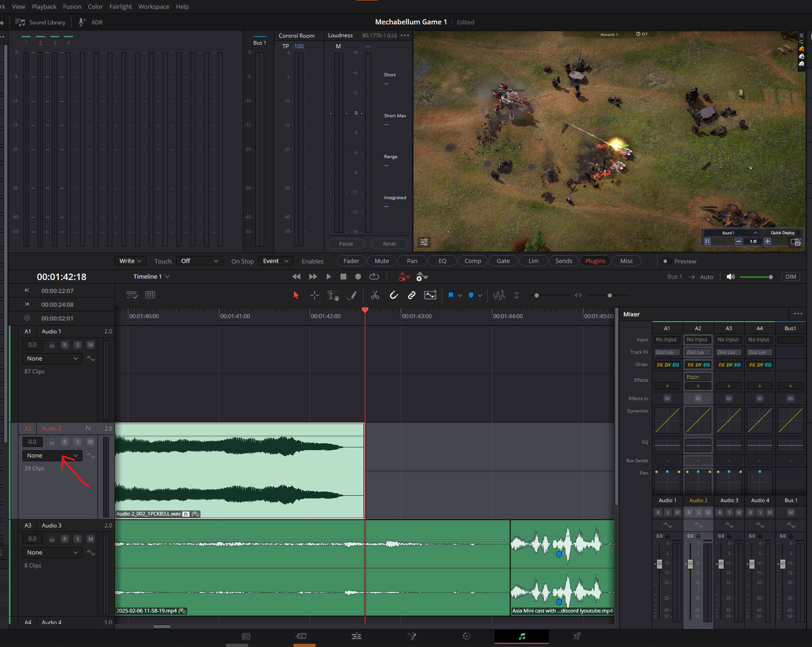Viewport: 812px width, 647px height.
Task: Open the Workspace menu
Action: tap(154, 6)
